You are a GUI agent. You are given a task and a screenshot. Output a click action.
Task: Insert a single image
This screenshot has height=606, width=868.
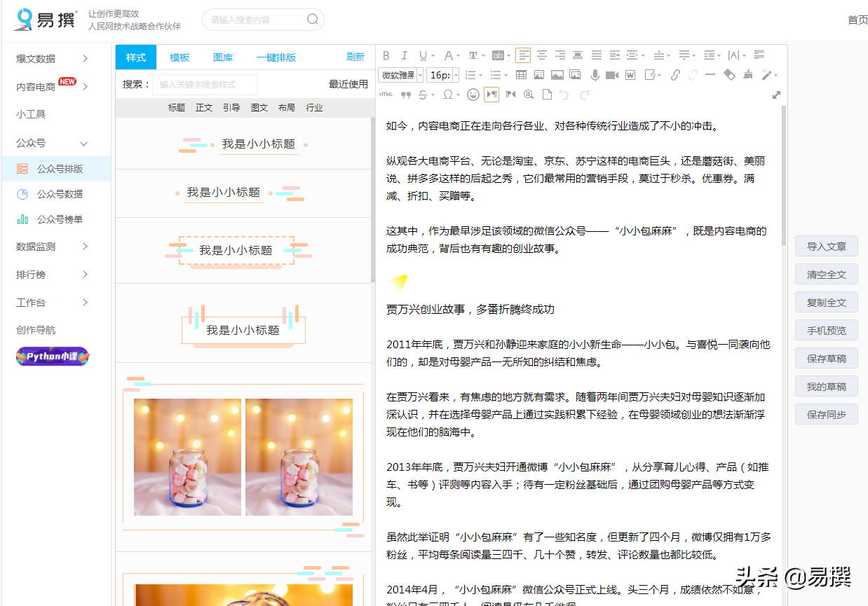(x=557, y=75)
